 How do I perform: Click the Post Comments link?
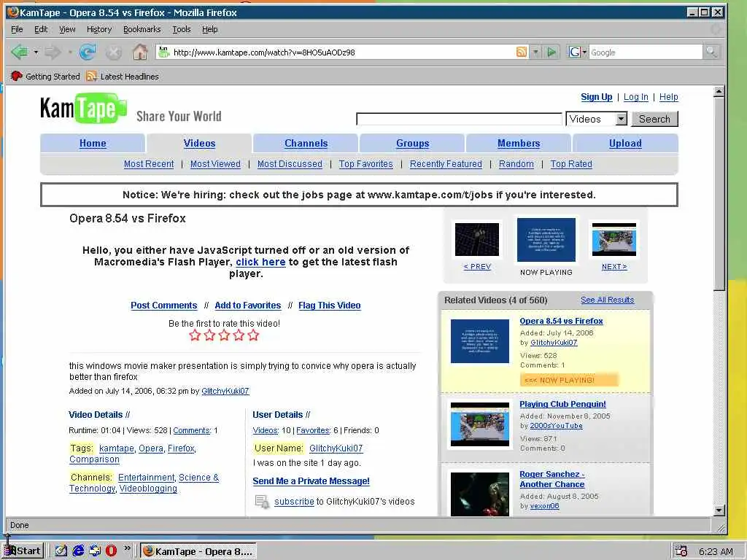tap(164, 306)
